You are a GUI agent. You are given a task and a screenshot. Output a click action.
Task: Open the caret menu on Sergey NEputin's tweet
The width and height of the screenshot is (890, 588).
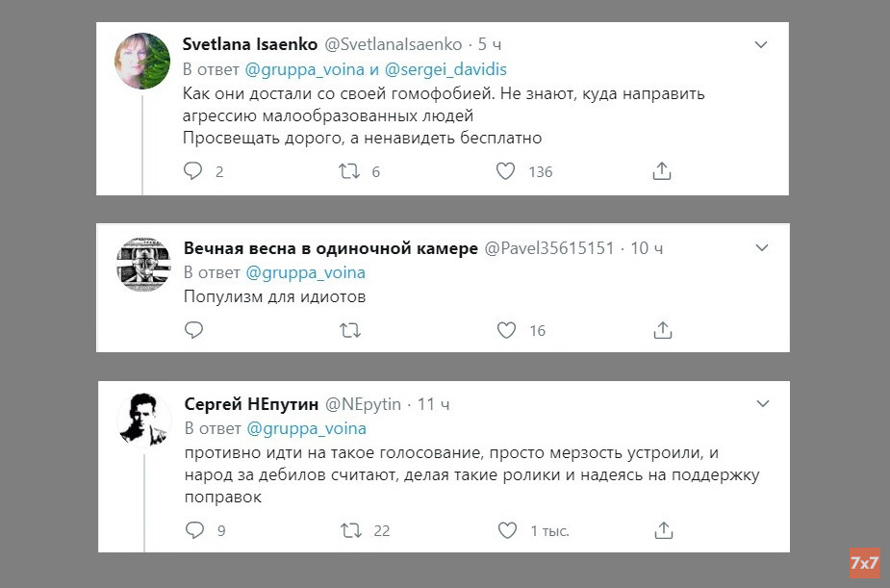(x=761, y=403)
